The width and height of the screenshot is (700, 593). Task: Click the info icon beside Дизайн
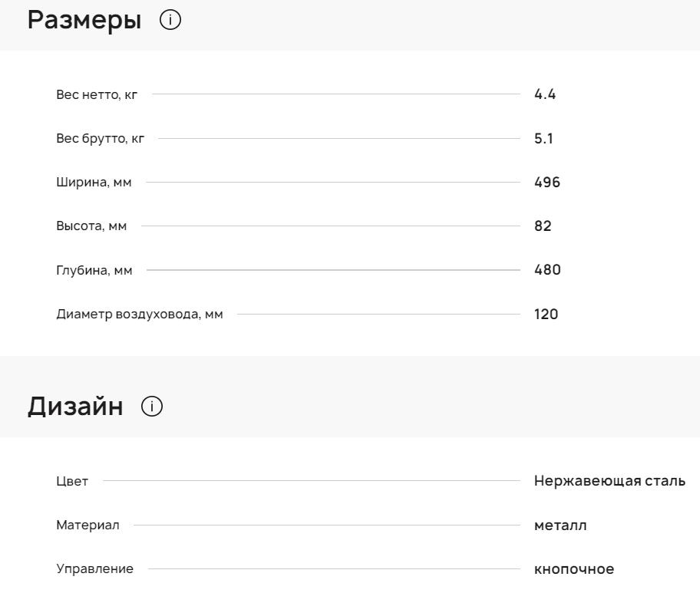click(153, 407)
